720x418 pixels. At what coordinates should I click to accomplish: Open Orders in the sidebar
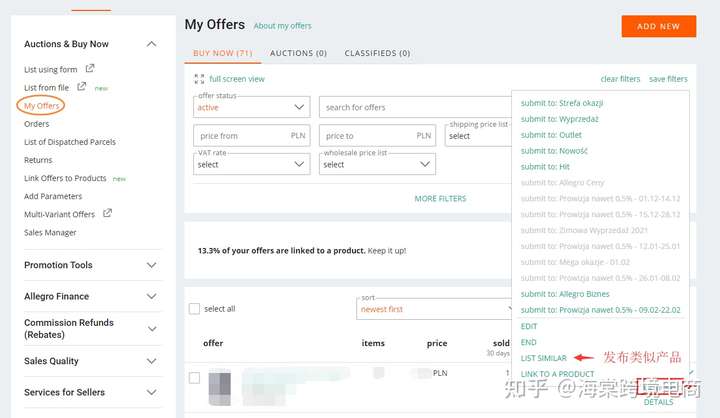[x=37, y=124]
